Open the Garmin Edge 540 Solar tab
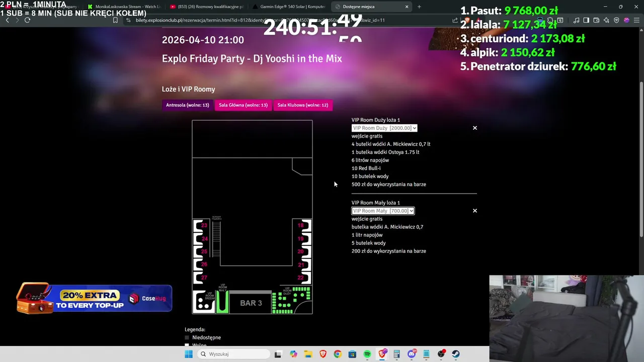The image size is (644, 362). pyautogui.click(x=289, y=7)
